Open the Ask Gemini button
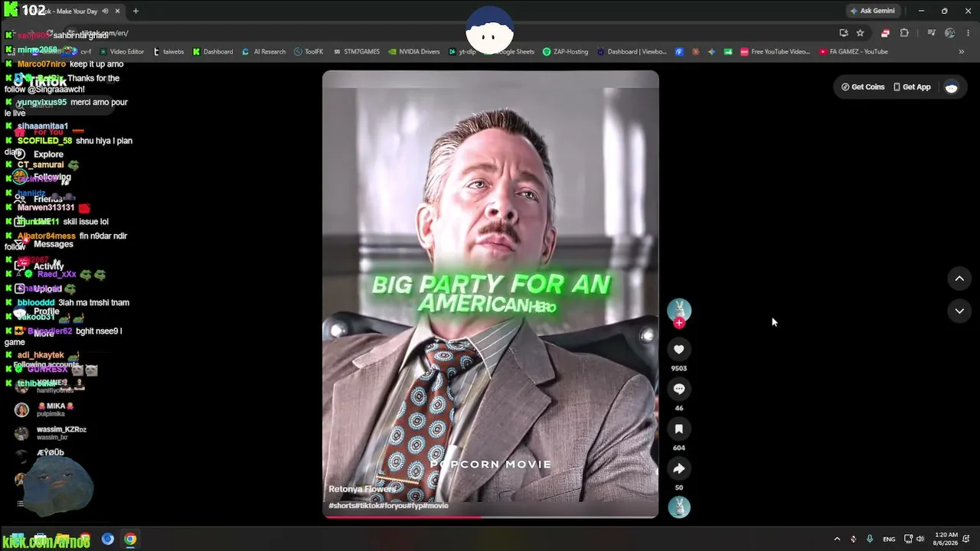 (x=872, y=11)
